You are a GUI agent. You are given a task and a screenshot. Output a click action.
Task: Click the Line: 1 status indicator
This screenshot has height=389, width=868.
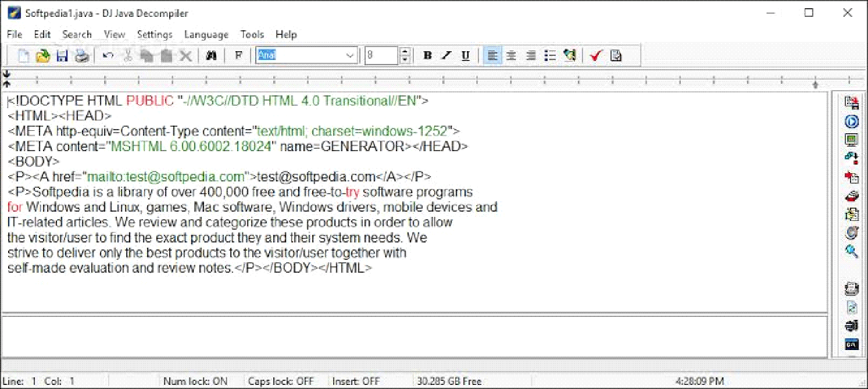click(x=19, y=381)
